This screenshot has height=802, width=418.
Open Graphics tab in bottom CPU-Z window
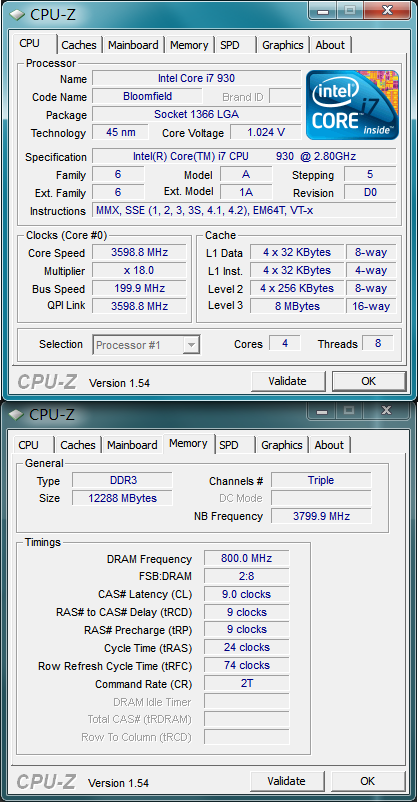(281, 445)
